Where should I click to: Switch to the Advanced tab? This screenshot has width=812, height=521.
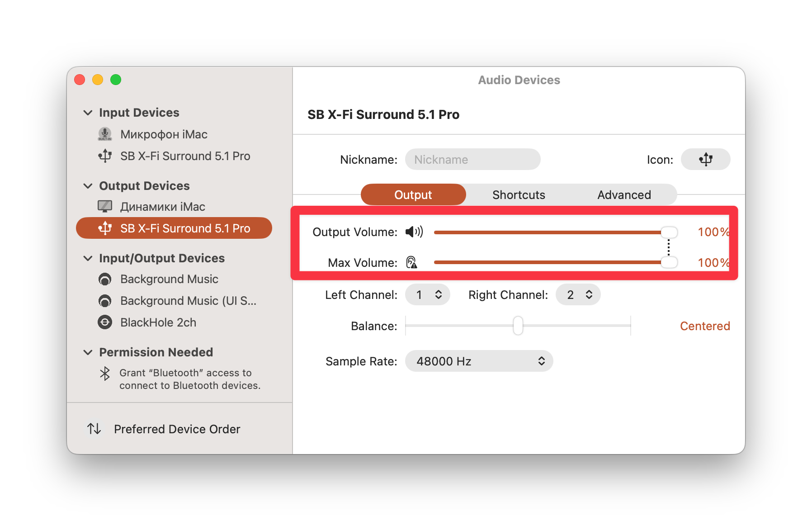(x=624, y=195)
